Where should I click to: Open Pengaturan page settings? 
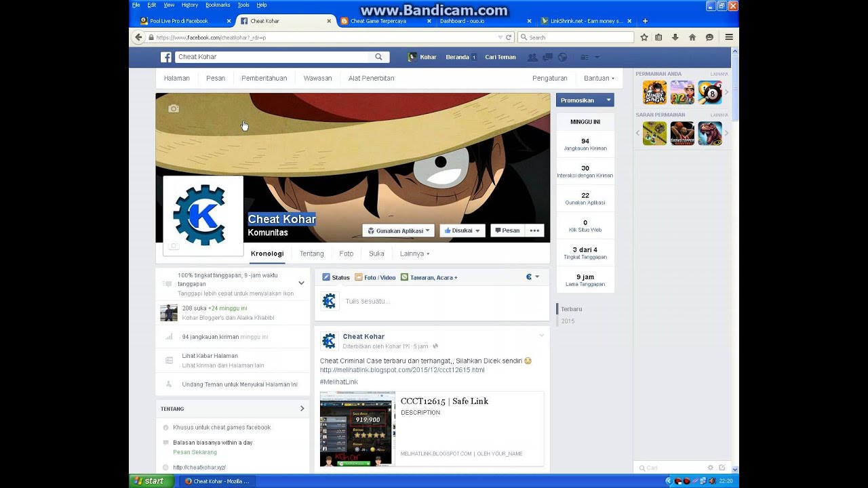(x=550, y=78)
